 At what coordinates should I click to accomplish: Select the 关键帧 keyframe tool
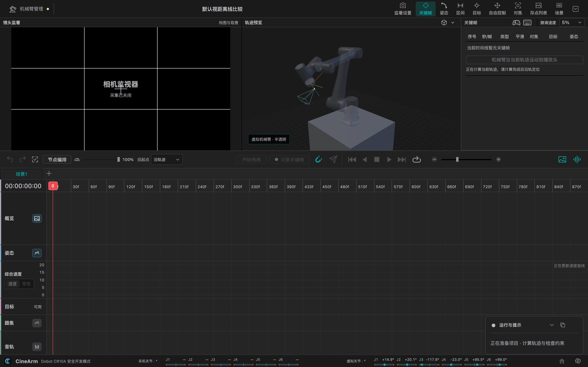point(425,9)
